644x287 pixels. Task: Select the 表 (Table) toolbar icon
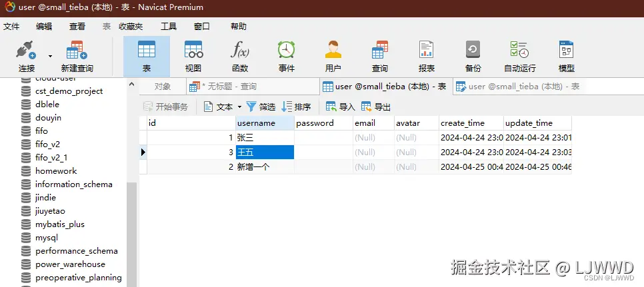[x=147, y=56]
